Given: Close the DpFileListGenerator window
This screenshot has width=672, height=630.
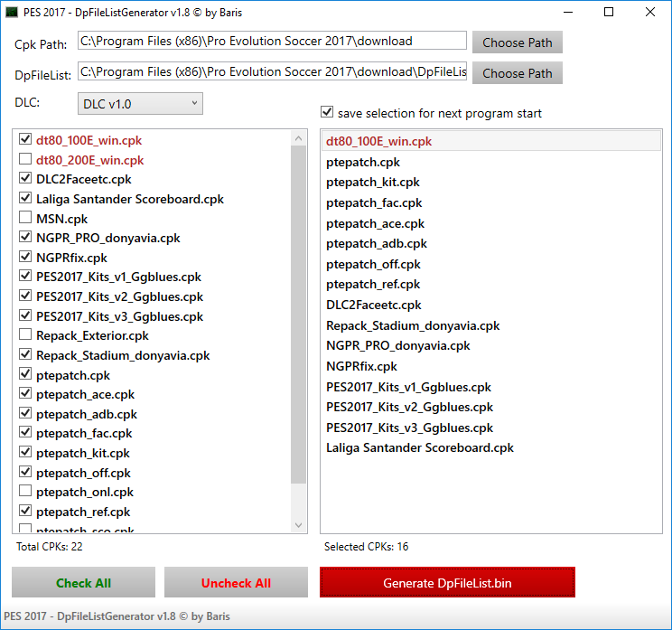Looking at the screenshot, I should coord(650,12).
